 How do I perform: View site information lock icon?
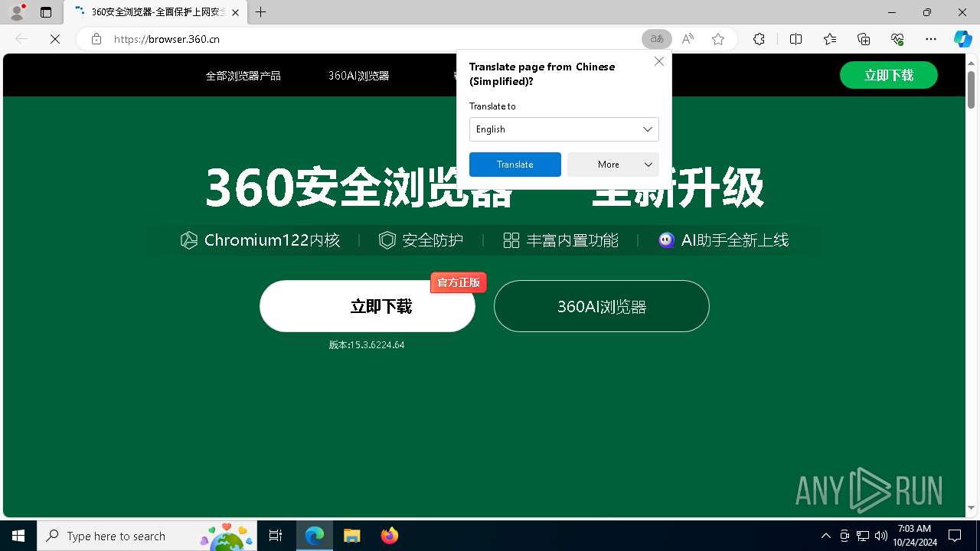click(x=96, y=39)
